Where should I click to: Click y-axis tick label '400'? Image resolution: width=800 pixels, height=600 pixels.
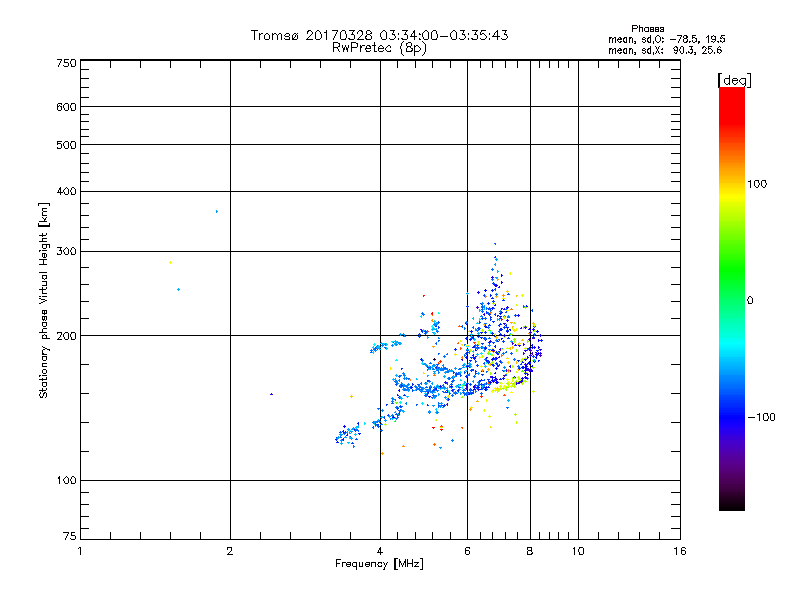coord(66,191)
